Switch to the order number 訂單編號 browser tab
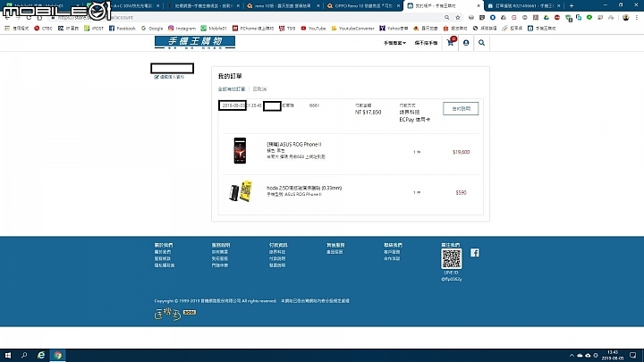644x362 pixels. click(x=523, y=5)
